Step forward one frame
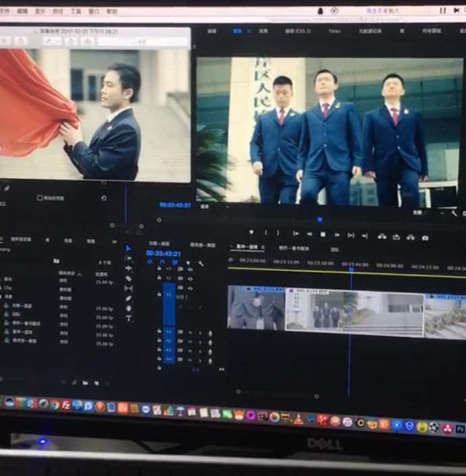466x476 pixels. click(337, 235)
